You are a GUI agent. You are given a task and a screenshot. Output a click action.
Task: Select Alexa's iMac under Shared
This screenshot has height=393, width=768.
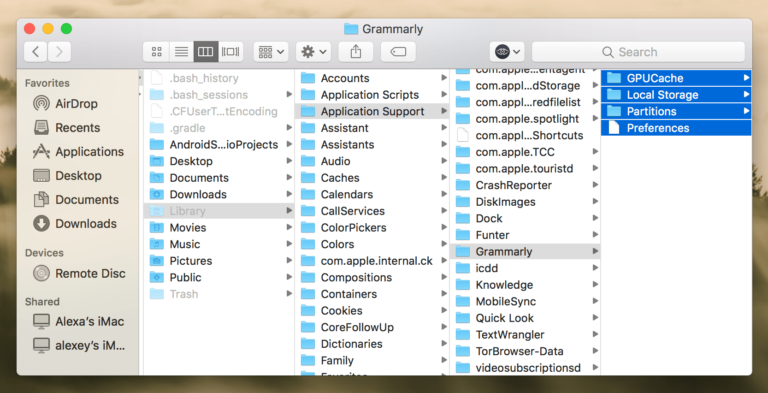point(89,321)
